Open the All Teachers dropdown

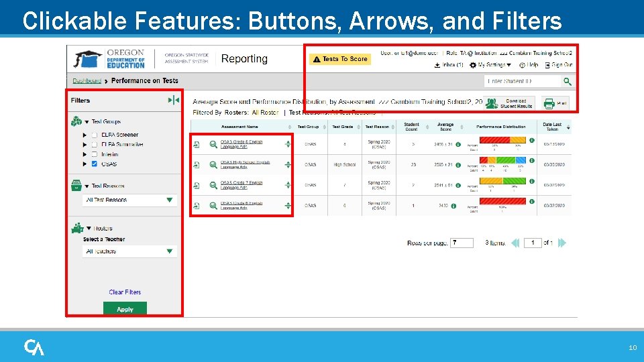(129, 251)
